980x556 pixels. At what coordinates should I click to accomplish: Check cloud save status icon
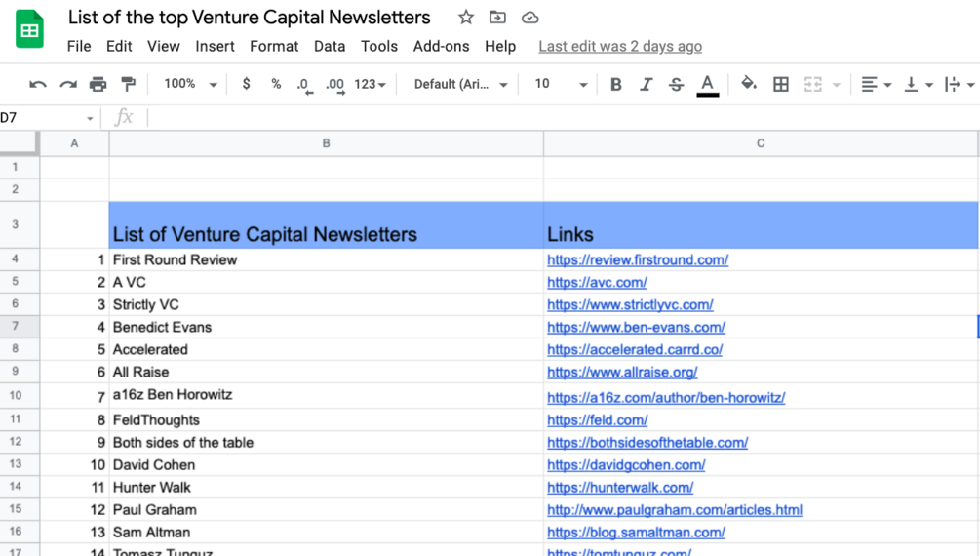click(x=530, y=18)
